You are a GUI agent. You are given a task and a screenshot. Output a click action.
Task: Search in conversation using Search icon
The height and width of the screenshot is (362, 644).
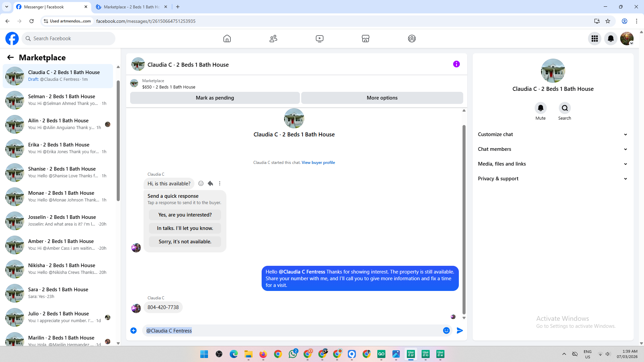[x=565, y=108]
